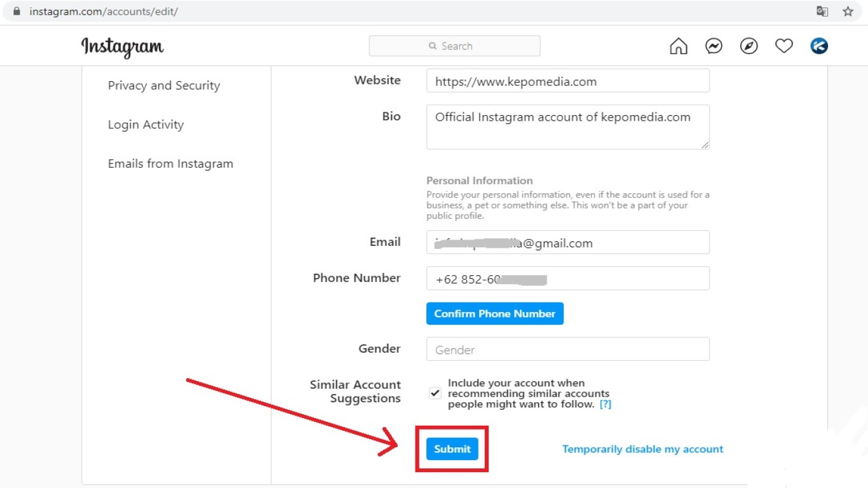Open the Gender selection field
Viewport: 868px width, 488px height.
pos(567,349)
